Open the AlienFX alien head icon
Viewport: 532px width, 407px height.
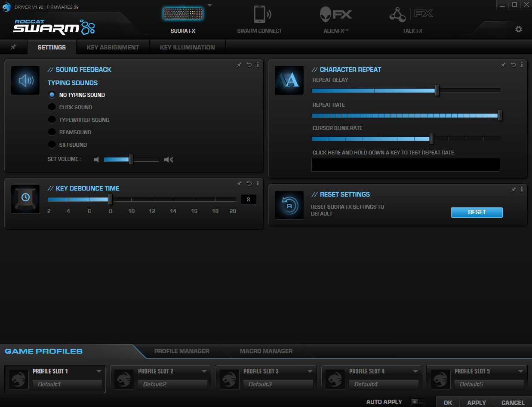pyautogui.click(x=335, y=14)
